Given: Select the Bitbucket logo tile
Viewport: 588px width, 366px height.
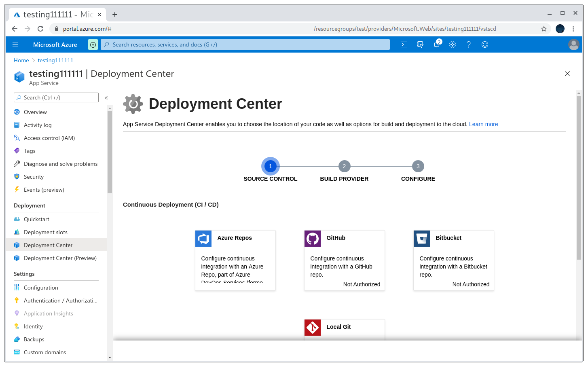Looking at the screenshot, I should coord(422,239).
